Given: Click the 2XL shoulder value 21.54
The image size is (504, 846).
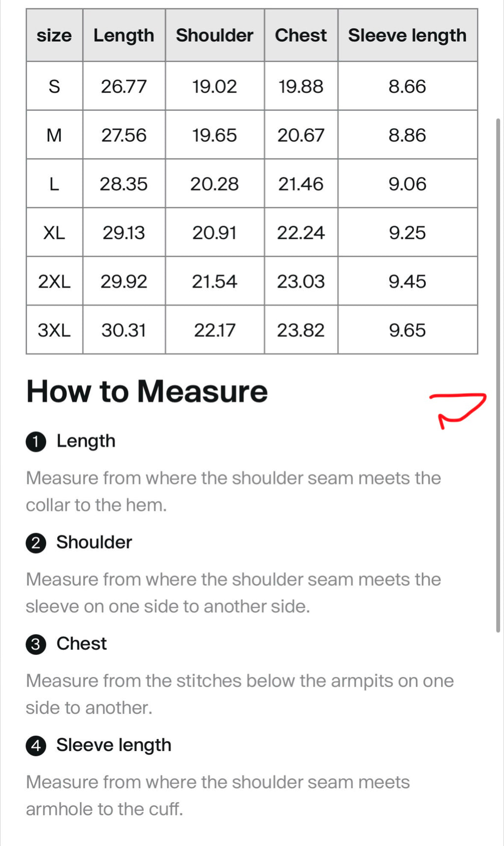Looking at the screenshot, I should 215,281.
